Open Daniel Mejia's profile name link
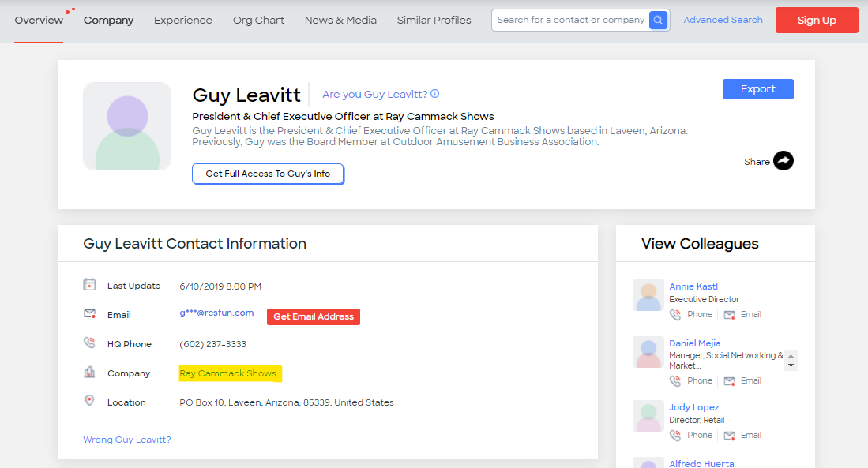Viewport: 868px width, 468px height. [695, 343]
